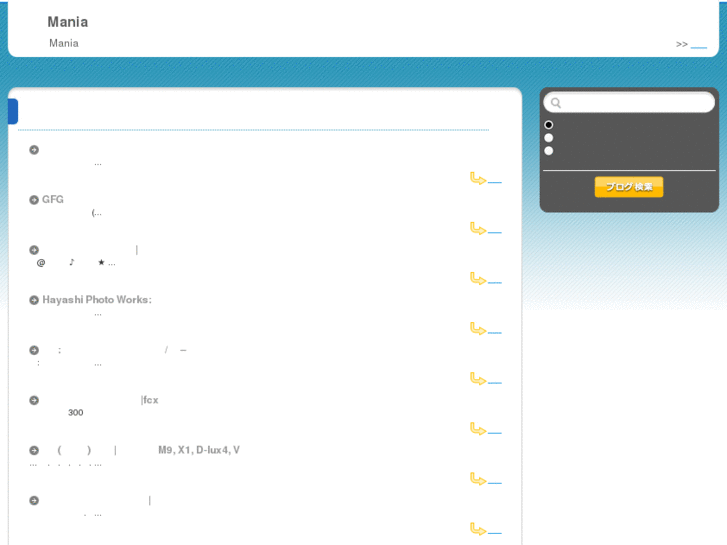The image size is (727, 545).
Task: Click the "@ ♪ ★ ..." description line
Action: coord(76,263)
